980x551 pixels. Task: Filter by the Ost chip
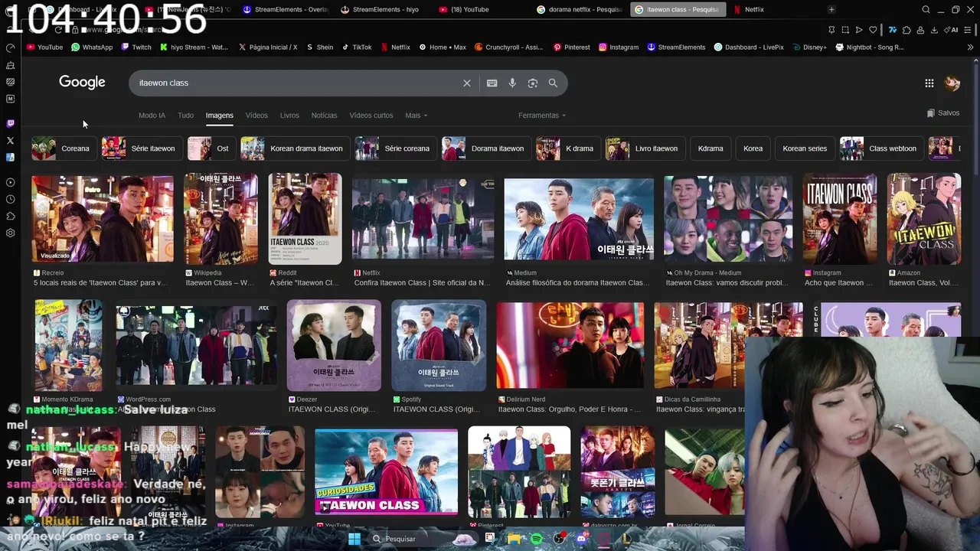(x=211, y=148)
